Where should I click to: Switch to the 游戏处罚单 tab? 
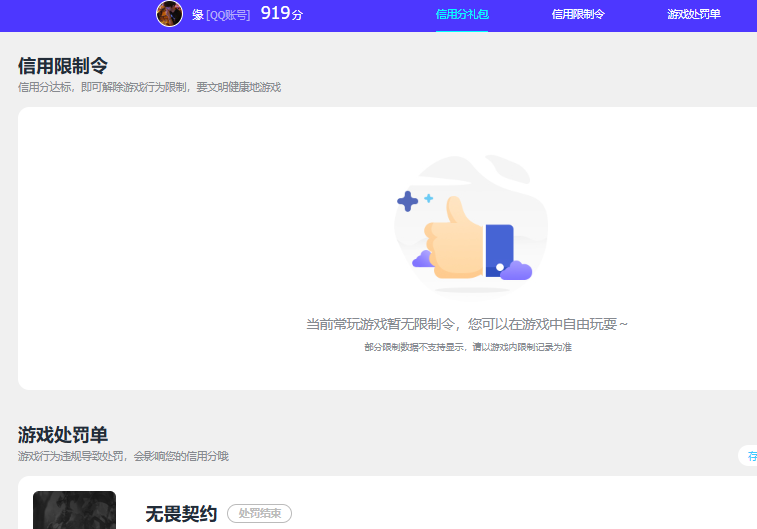(x=694, y=14)
